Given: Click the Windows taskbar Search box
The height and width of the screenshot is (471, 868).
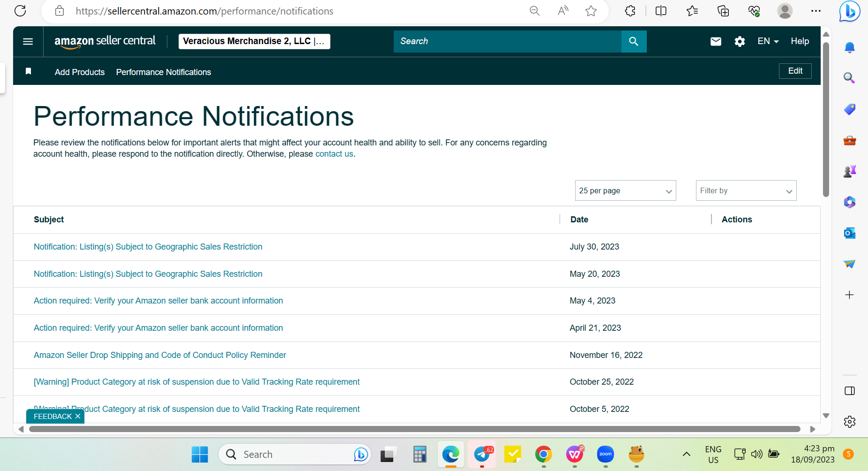Looking at the screenshot, I should click(x=295, y=454).
